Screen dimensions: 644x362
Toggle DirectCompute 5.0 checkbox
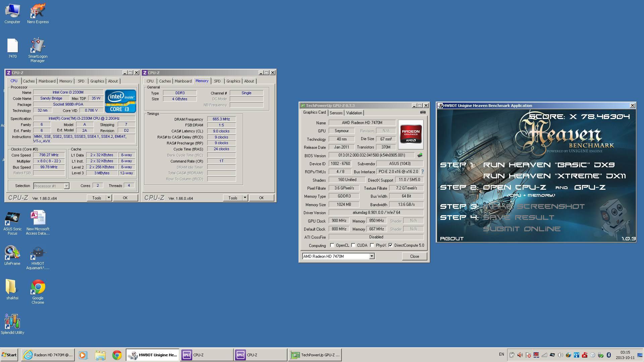[390, 245]
